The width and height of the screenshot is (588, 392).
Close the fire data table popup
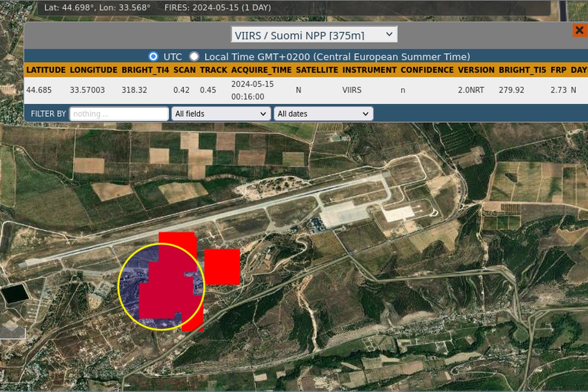click(x=580, y=30)
